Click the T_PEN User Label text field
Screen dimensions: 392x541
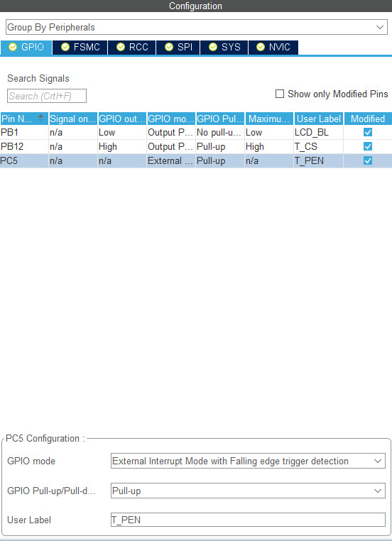[x=248, y=520]
